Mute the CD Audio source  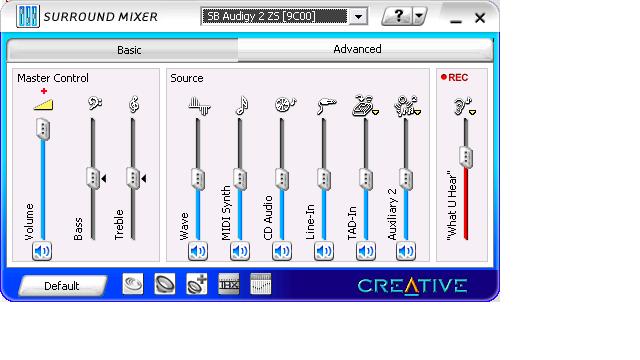282,251
